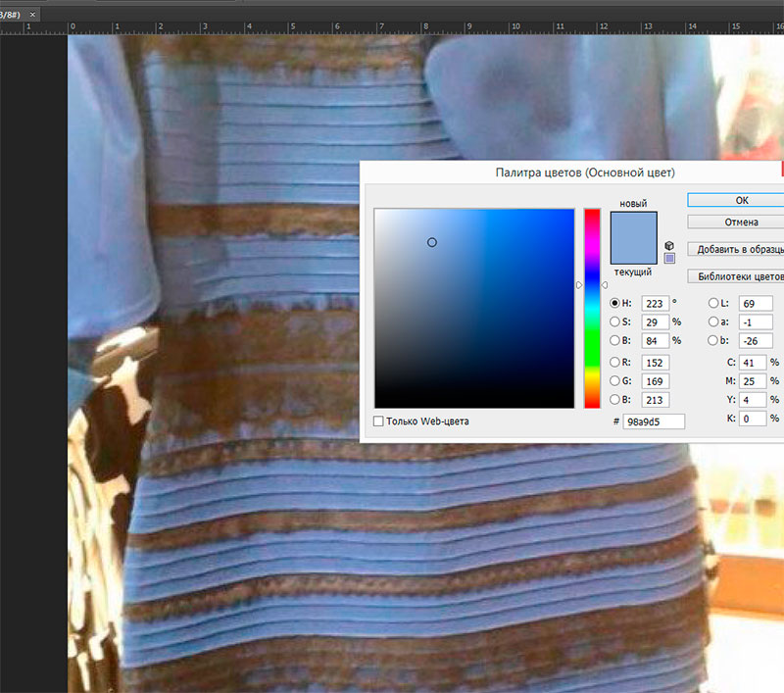
Task: Click the hex color code field
Action: (x=653, y=421)
